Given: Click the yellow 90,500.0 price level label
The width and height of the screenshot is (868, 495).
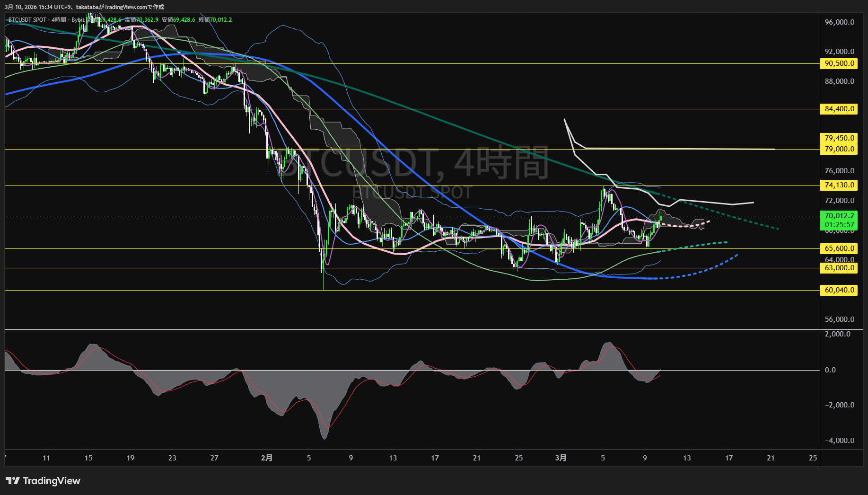Looking at the screenshot, I should pos(839,63).
